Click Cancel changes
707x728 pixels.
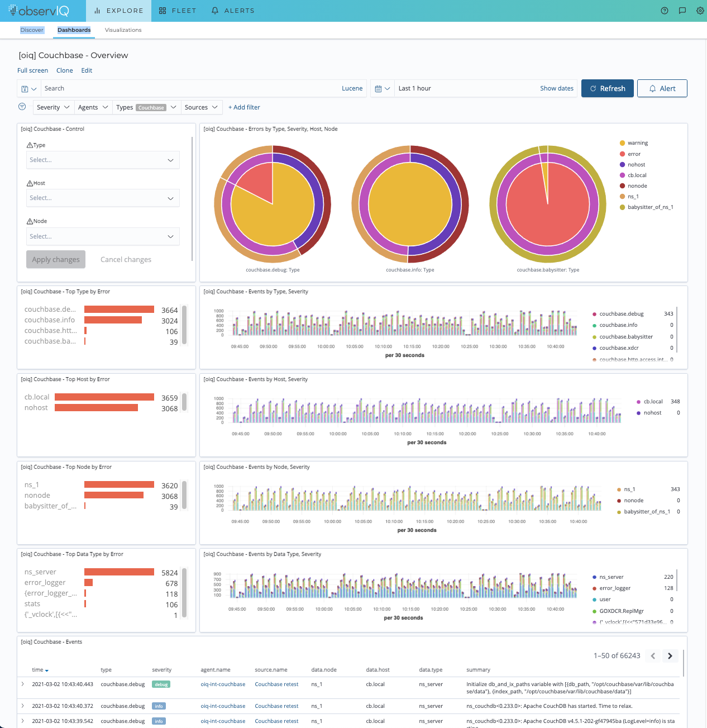click(126, 259)
